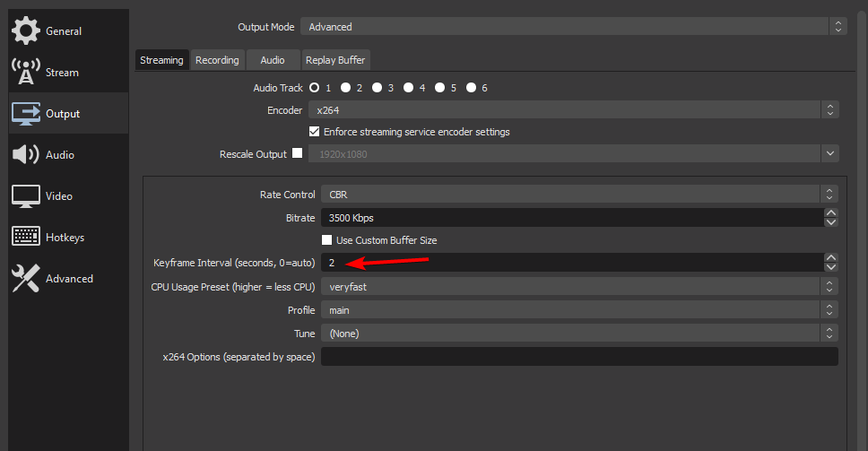The height and width of the screenshot is (451, 868).
Task: Uncheck Enforce streaming service encoder settings
Action: click(x=315, y=132)
